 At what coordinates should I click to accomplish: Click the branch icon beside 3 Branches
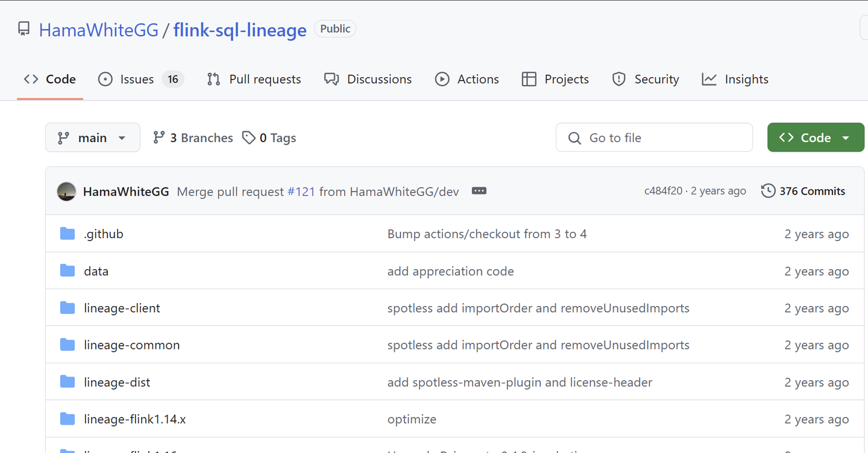coord(159,138)
